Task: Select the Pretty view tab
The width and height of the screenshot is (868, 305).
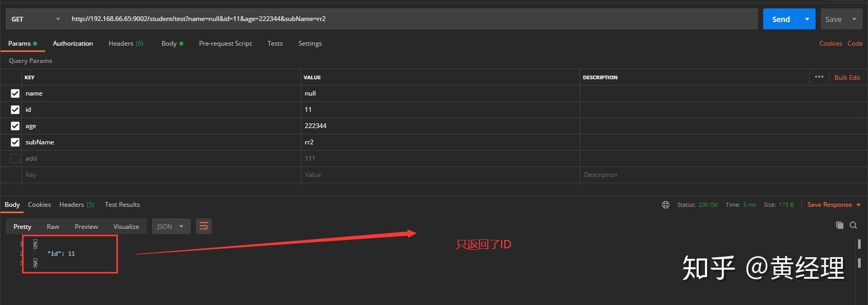Action: tap(23, 226)
